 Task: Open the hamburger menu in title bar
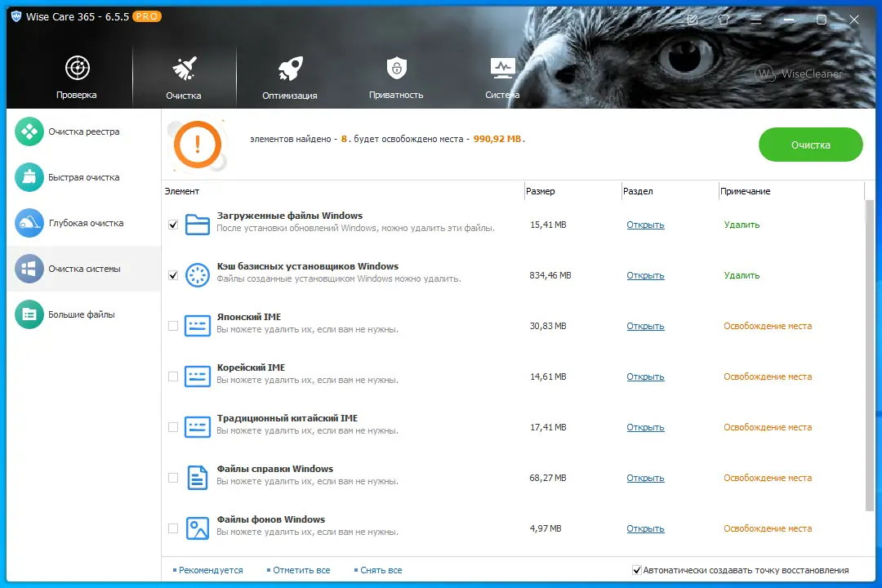[756, 20]
